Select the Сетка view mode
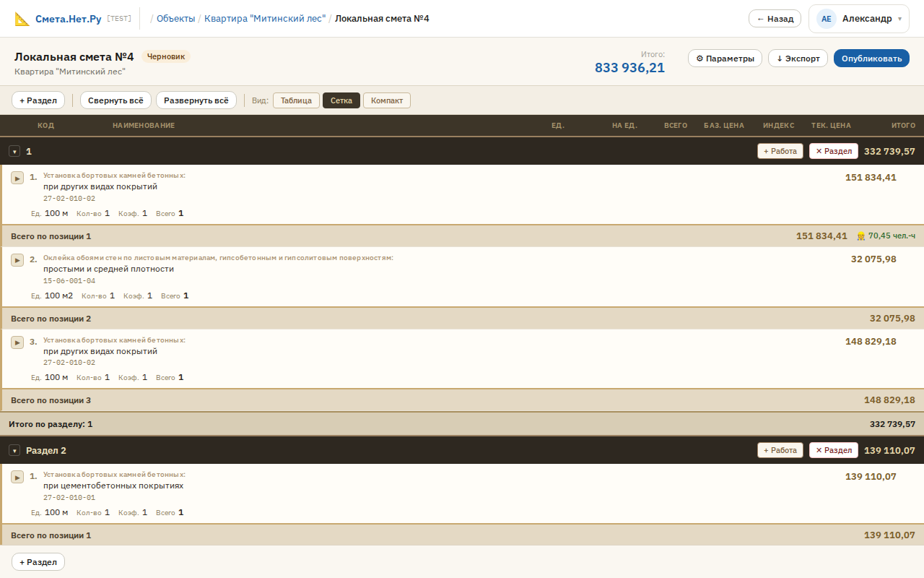 [341, 100]
